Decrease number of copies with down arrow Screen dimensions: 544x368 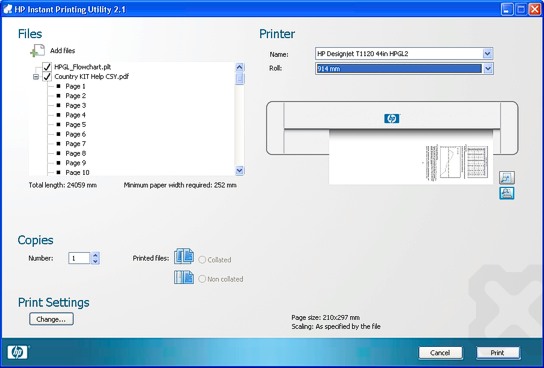pyautogui.click(x=95, y=261)
